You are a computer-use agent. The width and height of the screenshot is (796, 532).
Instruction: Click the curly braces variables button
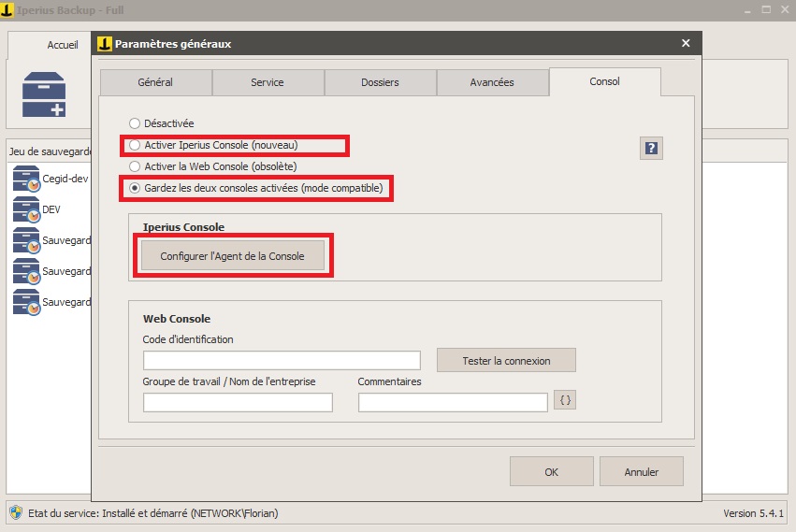[x=565, y=400]
